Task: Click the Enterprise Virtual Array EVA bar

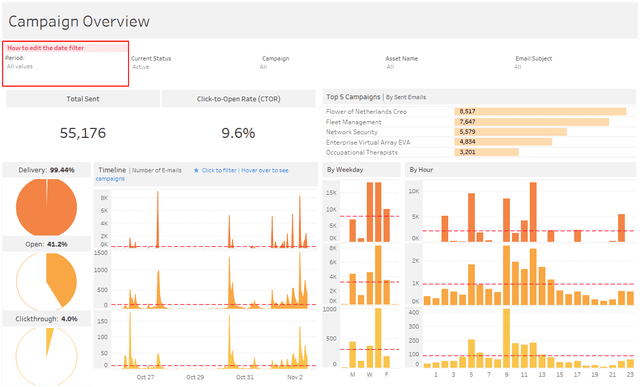Action: click(x=503, y=142)
